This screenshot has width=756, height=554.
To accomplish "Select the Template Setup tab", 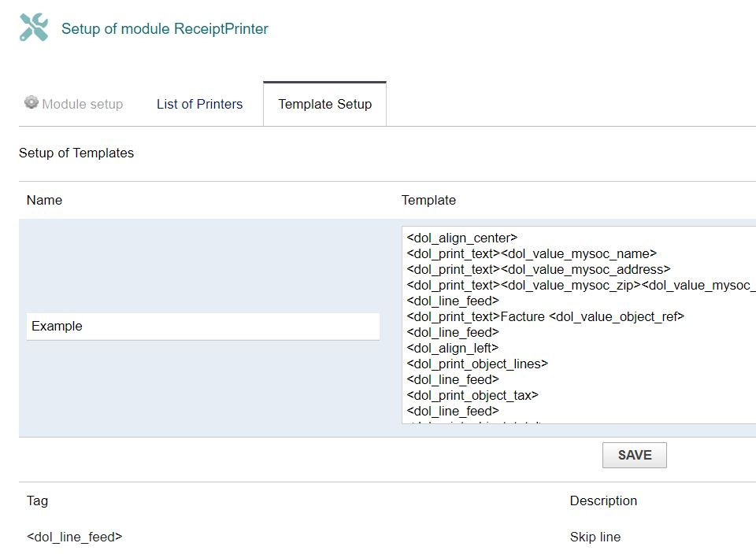I will (x=324, y=104).
